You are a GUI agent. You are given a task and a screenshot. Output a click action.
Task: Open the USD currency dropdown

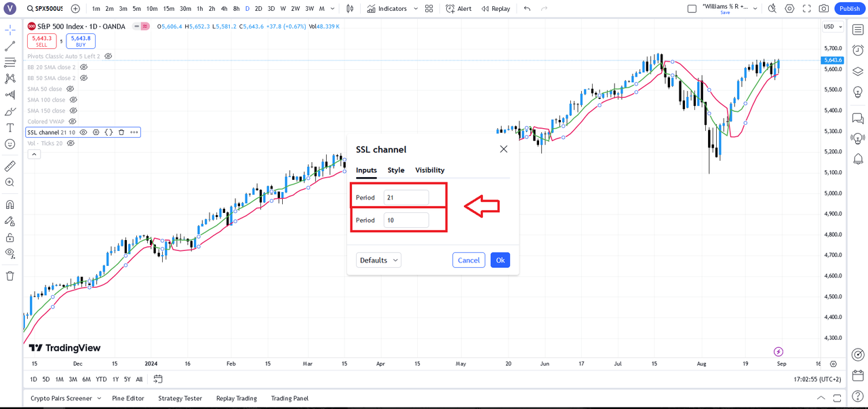(833, 26)
